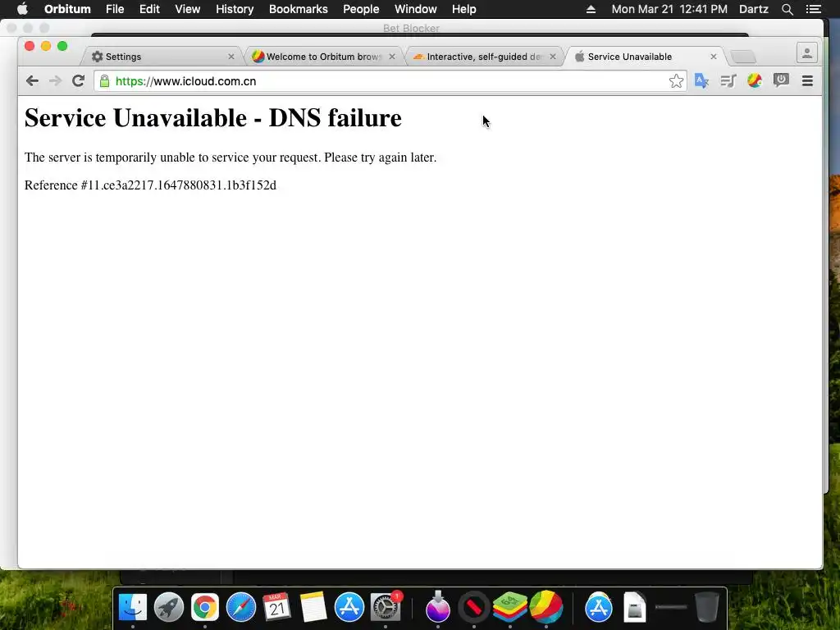Close the Welcome to Orbitum tab
The height and width of the screenshot is (630, 840).
point(391,57)
